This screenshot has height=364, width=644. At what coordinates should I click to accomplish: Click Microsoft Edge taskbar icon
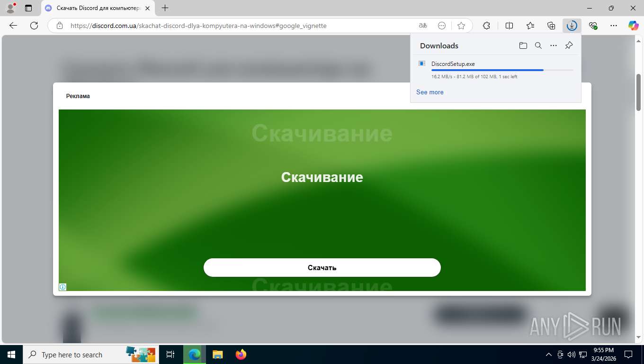[x=195, y=355]
